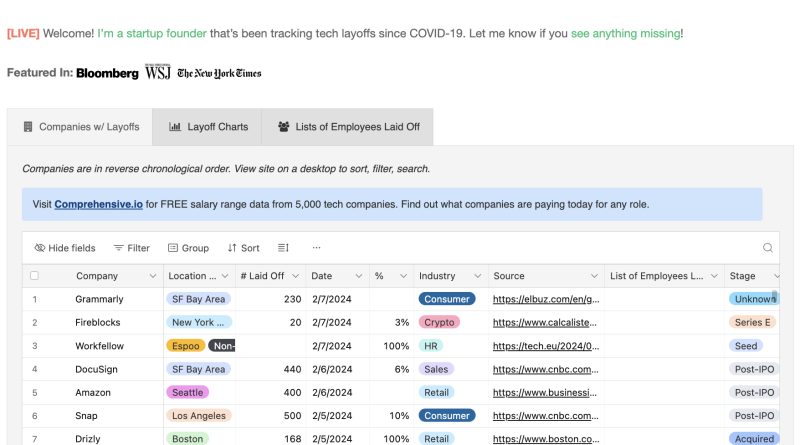The width and height of the screenshot is (800, 445).
Task: Open the businessinsider source link for Amazon
Action: tap(544, 392)
